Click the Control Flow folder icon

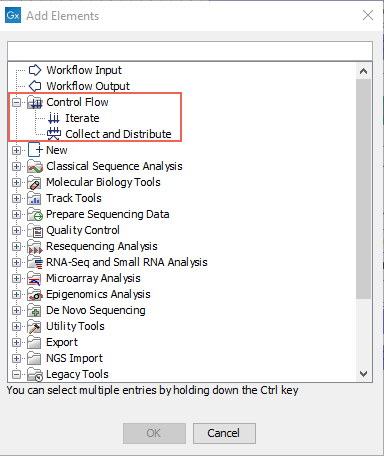pos(35,102)
